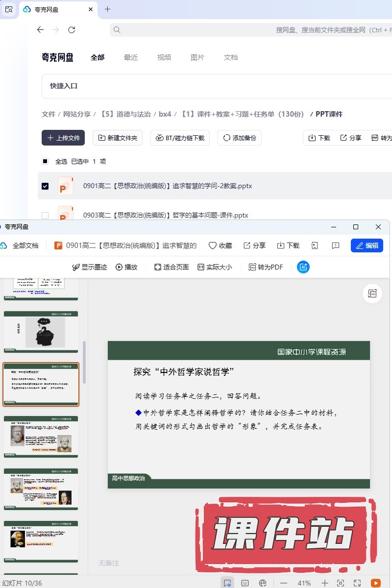
Task: Click the slide panel vertical scrollbar
Action: pos(84,363)
